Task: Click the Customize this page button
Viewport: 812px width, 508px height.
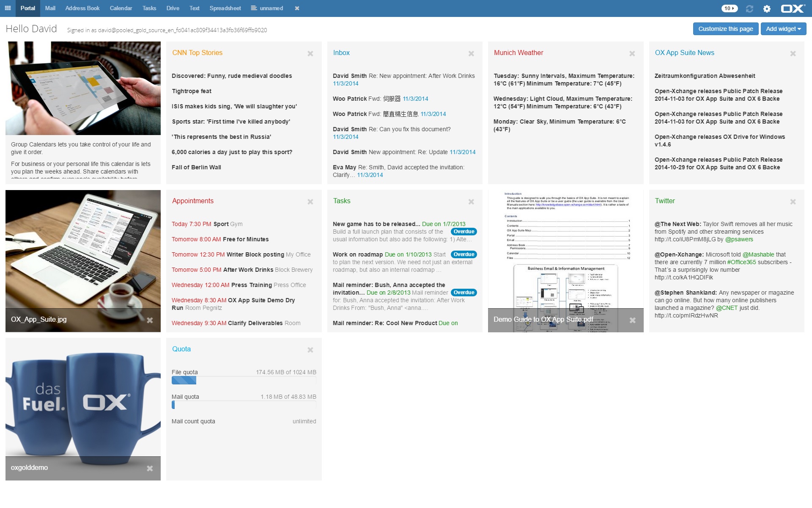Action: point(725,29)
